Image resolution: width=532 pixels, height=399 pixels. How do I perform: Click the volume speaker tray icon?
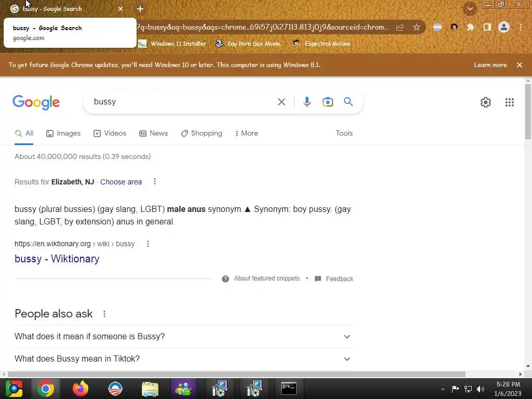click(481, 389)
